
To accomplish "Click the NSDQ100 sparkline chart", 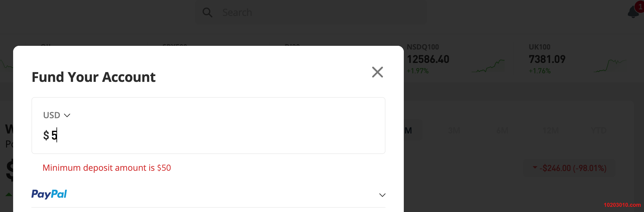I will click(488, 66).
